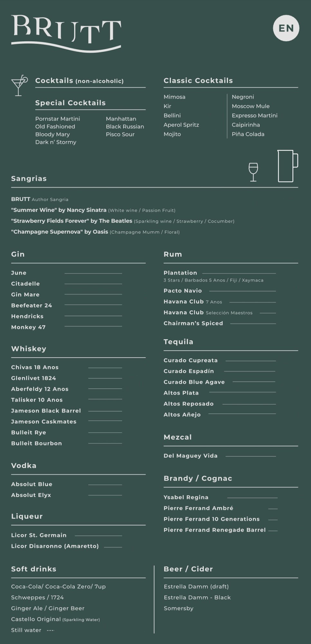The image size is (311, 644).
Task: Choose Pornstar Martini cocktail
Action: coord(58,119)
